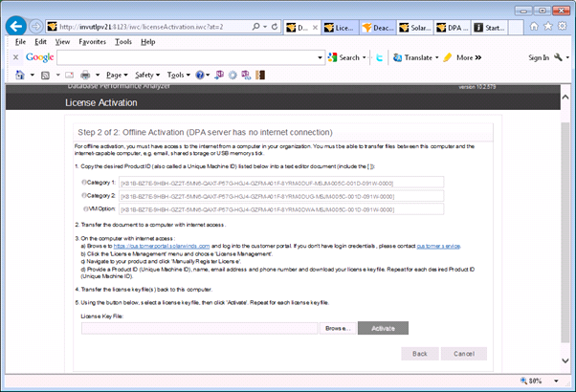The height and width of the screenshot is (392, 576).
Task: Select the Category 2 radio button
Action: [x=84, y=196]
